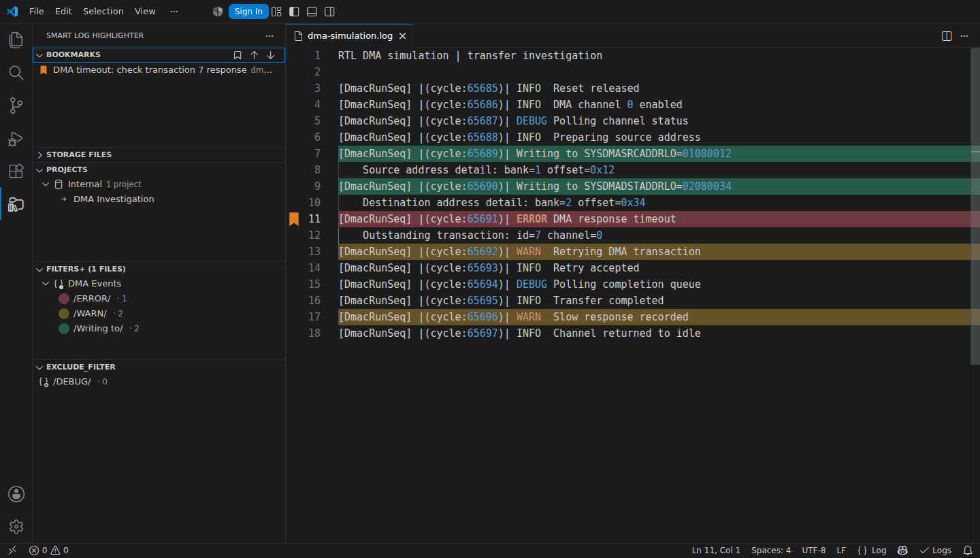The height and width of the screenshot is (558, 980).
Task: Collapse the Filters+ section
Action: pos(39,269)
